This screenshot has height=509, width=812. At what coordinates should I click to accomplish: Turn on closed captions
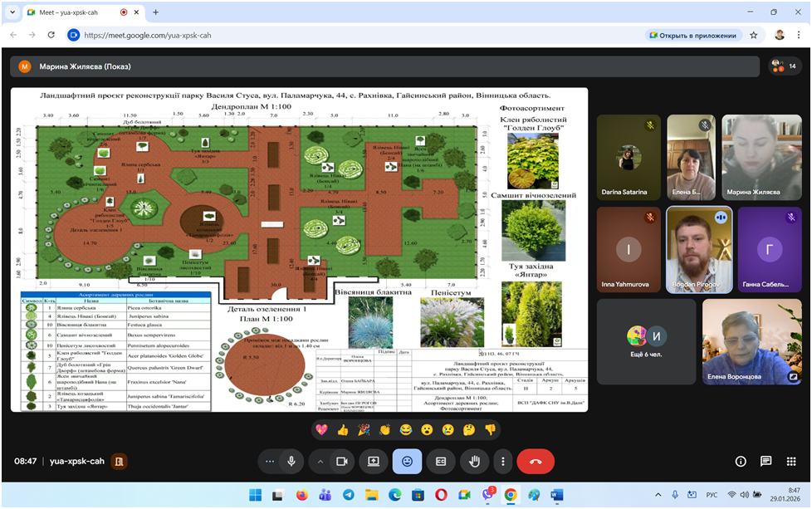tap(441, 461)
